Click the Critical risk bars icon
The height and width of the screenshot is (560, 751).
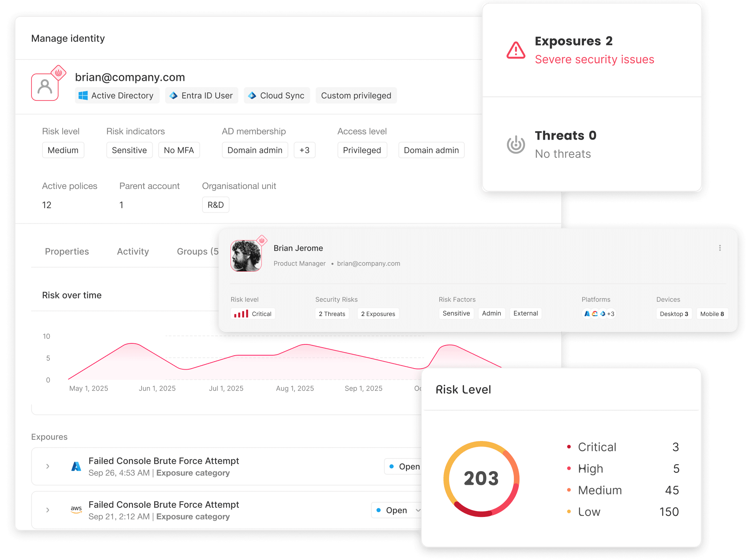coord(241,314)
